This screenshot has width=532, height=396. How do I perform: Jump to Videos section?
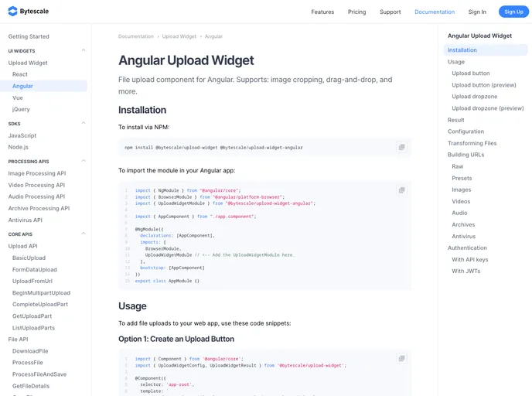click(x=461, y=201)
